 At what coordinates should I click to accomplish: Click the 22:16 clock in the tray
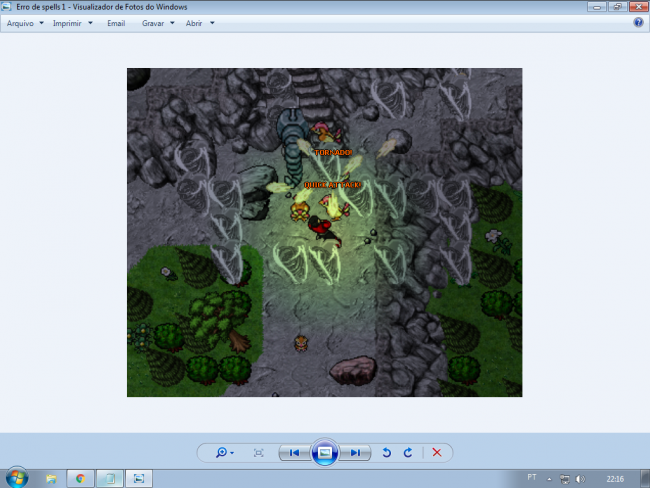(615, 479)
